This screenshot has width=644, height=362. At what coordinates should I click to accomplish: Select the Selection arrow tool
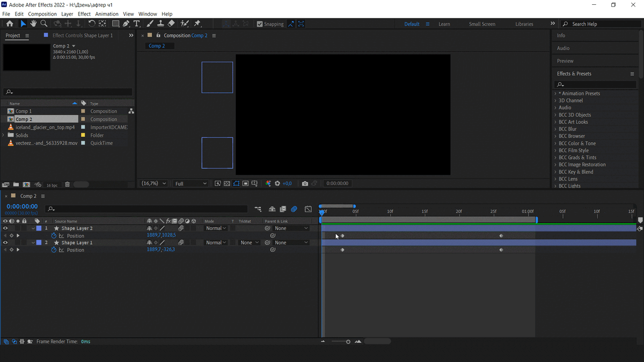point(23,24)
